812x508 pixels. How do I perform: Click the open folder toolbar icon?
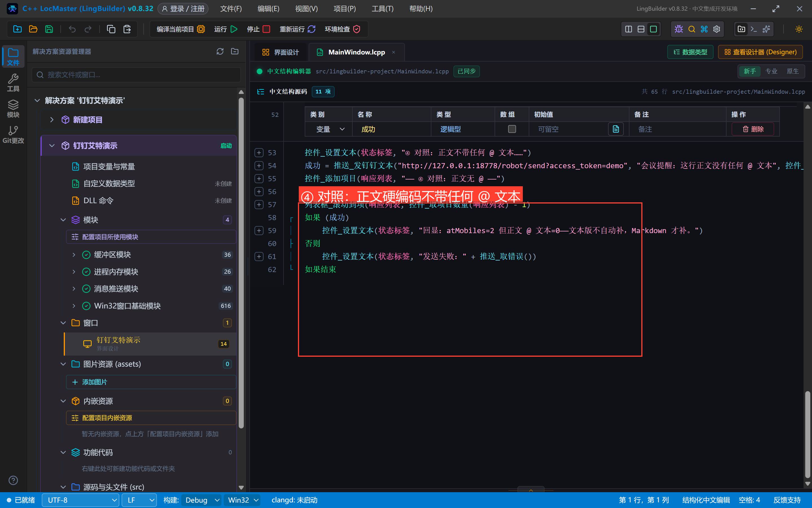click(33, 29)
